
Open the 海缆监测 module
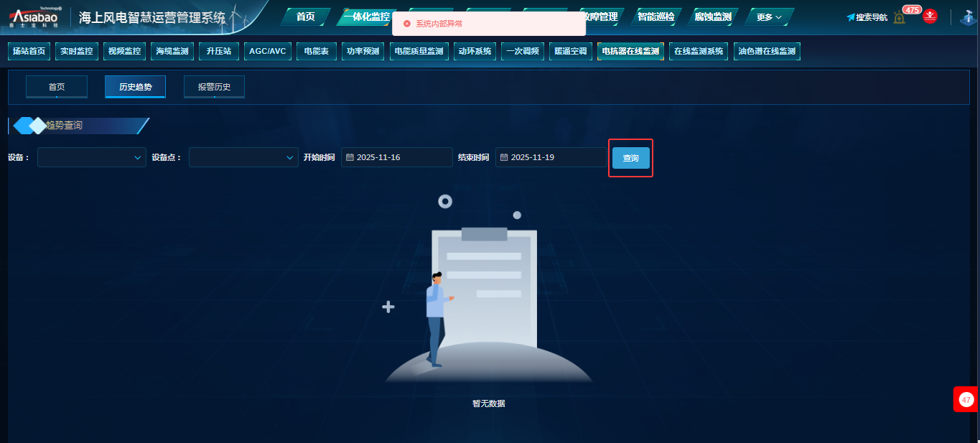[172, 52]
